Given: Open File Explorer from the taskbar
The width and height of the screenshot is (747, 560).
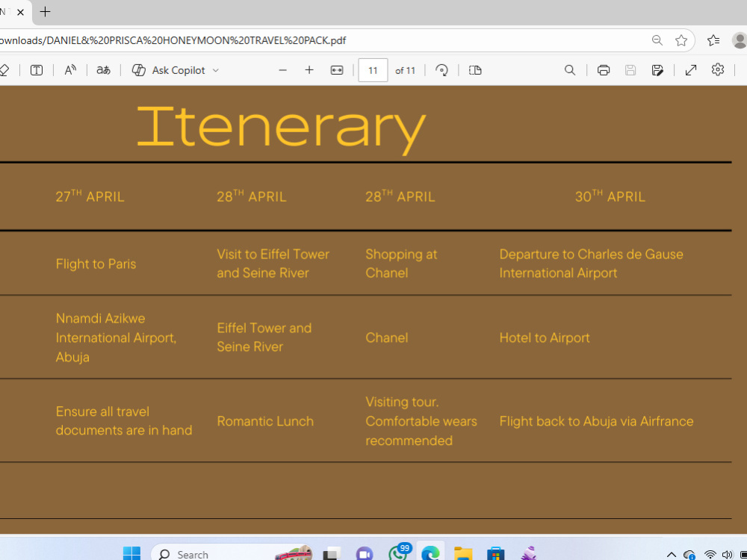Looking at the screenshot, I should pos(462,554).
